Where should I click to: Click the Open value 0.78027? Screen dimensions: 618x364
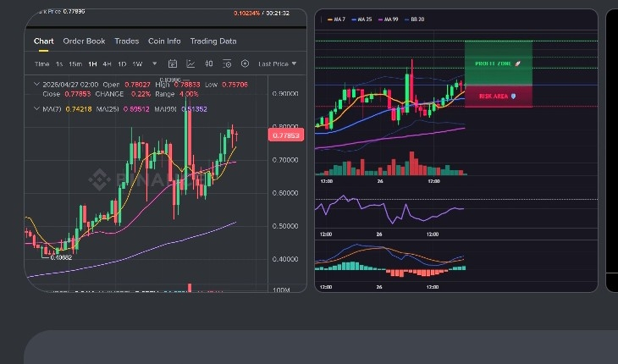pyautogui.click(x=137, y=85)
